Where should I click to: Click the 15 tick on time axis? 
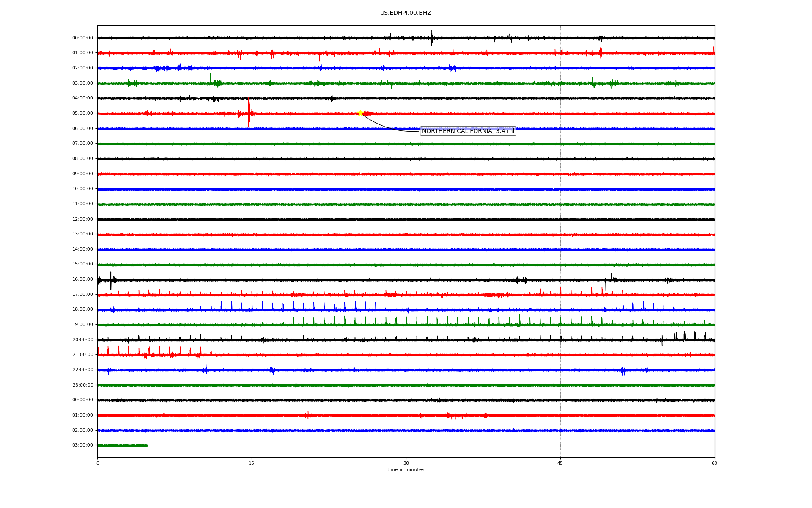[252, 463]
